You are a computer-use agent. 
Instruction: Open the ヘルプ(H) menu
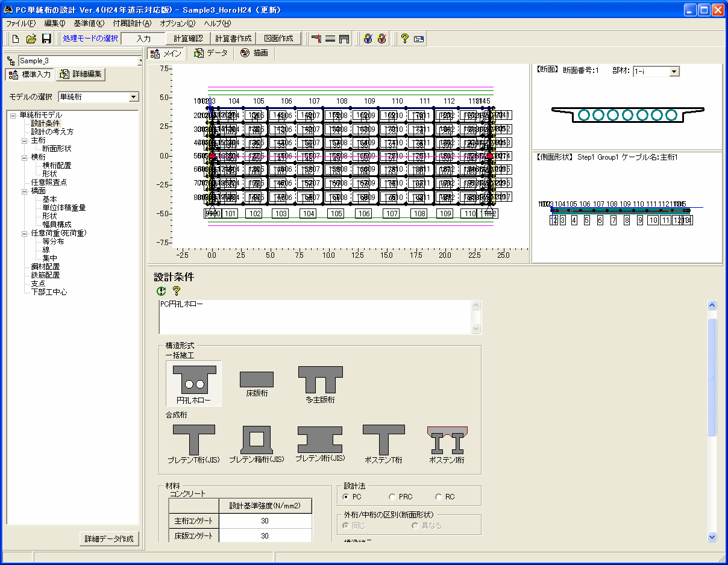point(218,23)
